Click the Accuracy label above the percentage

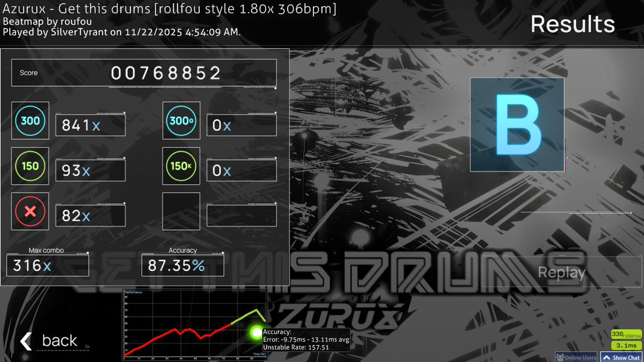(182, 250)
